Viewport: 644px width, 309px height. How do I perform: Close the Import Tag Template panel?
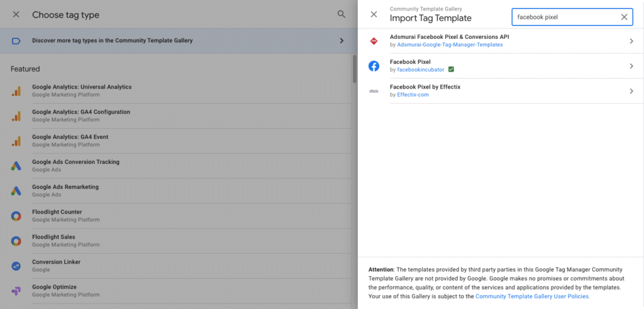[x=374, y=15]
